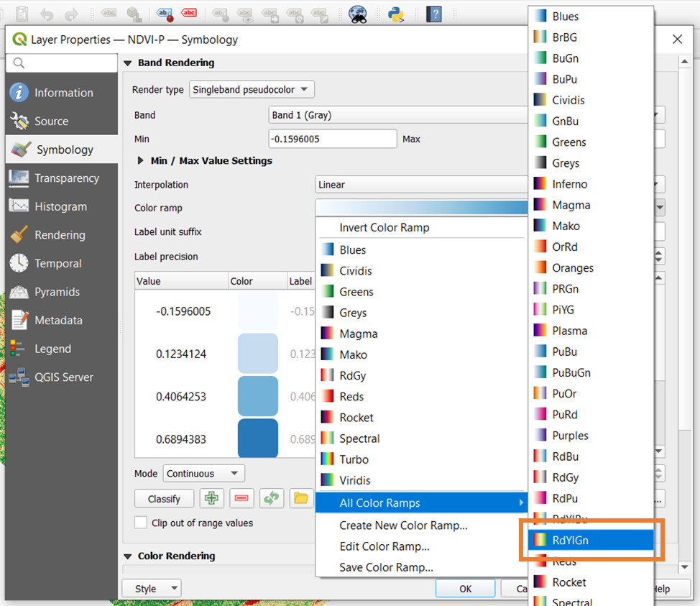Select Inferno in the all ramps list
This screenshot has width=700, height=606.
591,184
